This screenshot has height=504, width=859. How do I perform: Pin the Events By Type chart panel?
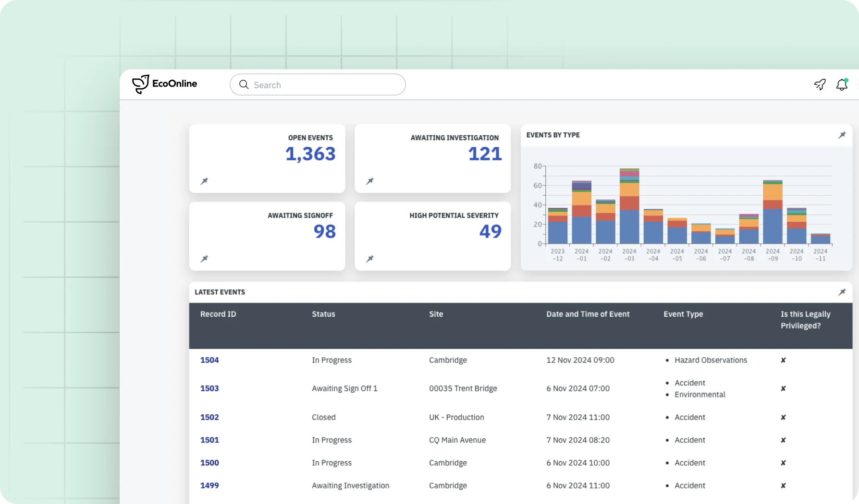pyautogui.click(x=842, y=135)
